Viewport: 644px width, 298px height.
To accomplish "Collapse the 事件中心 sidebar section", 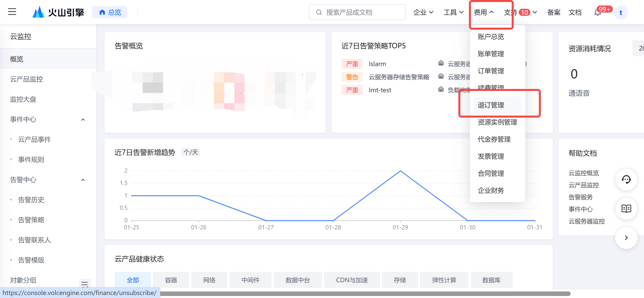I will pos(83,120).
